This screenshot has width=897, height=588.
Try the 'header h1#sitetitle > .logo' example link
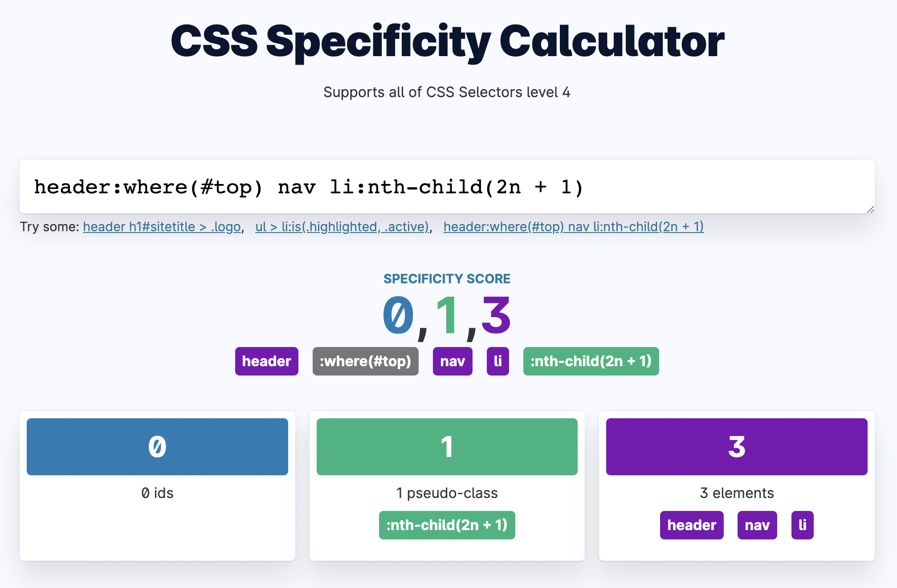coord(162,227)
